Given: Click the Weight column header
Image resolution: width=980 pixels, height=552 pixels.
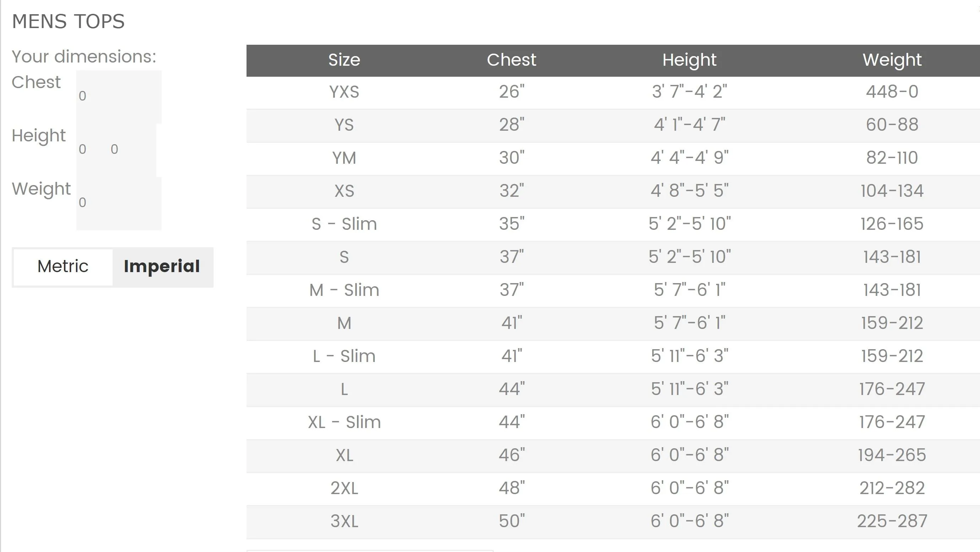Looking at the screenshot, I should click(892, 60).
